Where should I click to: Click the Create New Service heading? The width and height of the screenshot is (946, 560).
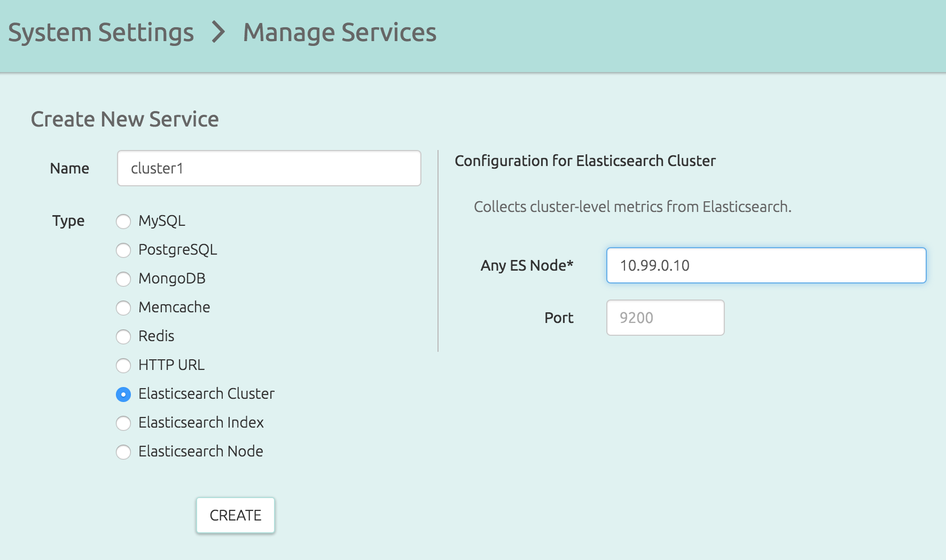pos(125,119)
